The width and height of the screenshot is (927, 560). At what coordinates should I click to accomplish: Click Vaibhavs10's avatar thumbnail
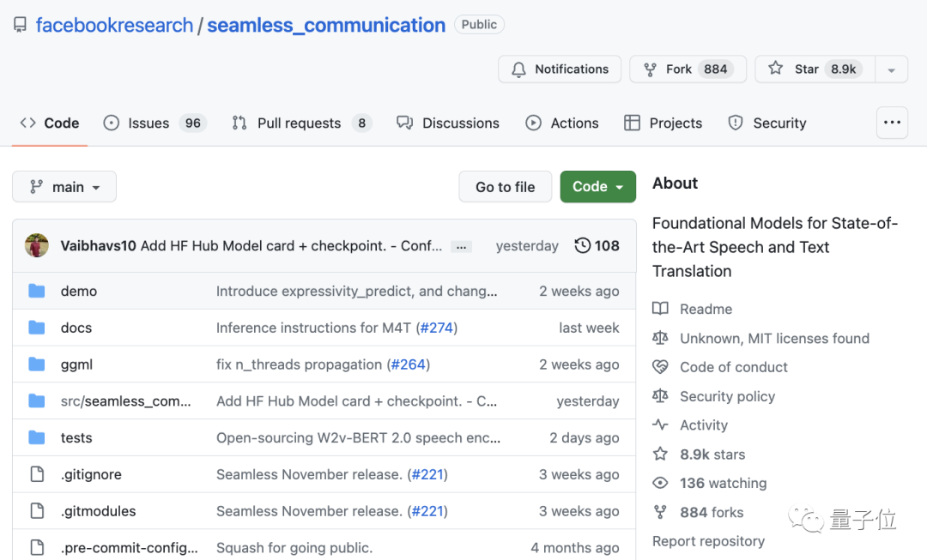[37, 246]
